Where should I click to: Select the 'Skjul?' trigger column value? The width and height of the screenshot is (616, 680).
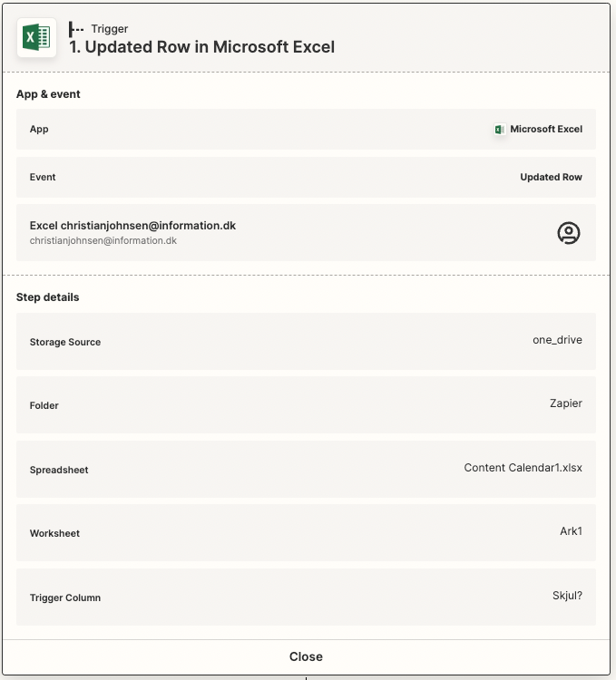(567, 596)
